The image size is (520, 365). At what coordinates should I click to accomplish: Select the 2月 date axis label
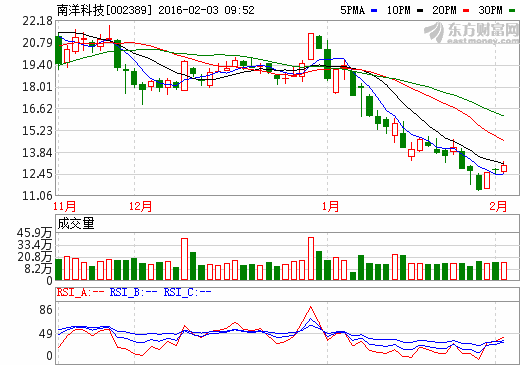498,206
